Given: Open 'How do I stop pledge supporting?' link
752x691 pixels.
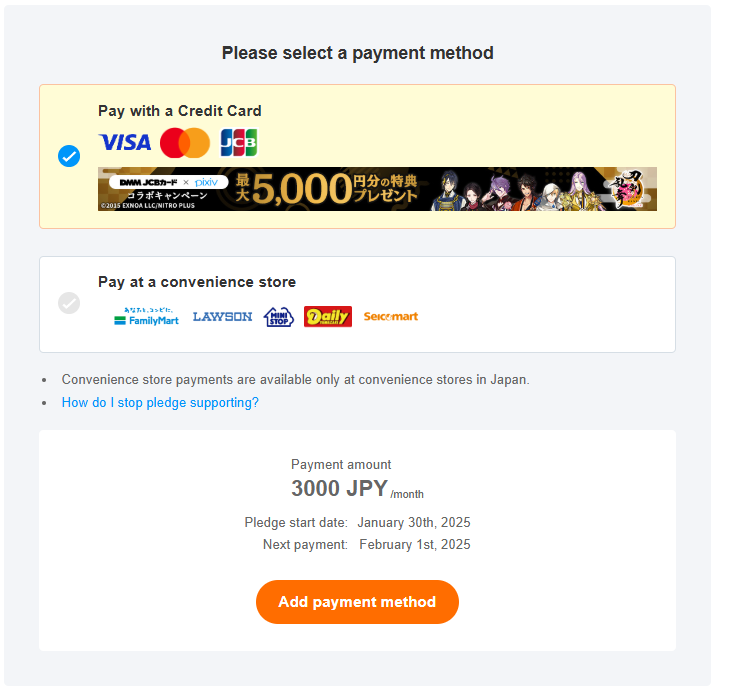Looking at the screenshot, I should pyautogui.click(x=160, y=402).
